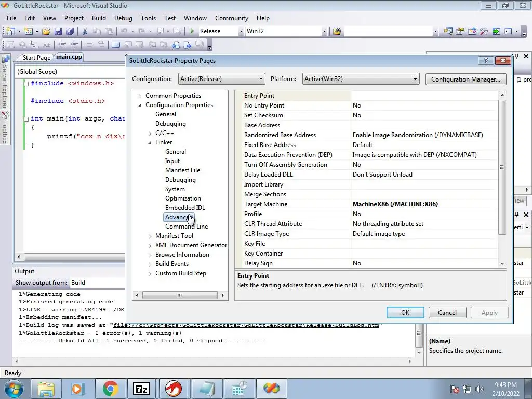The height and width of the screenshot is (399, 532).
Task: Click the Decrease Indent toolbar icon
Action: click(62, 45)
